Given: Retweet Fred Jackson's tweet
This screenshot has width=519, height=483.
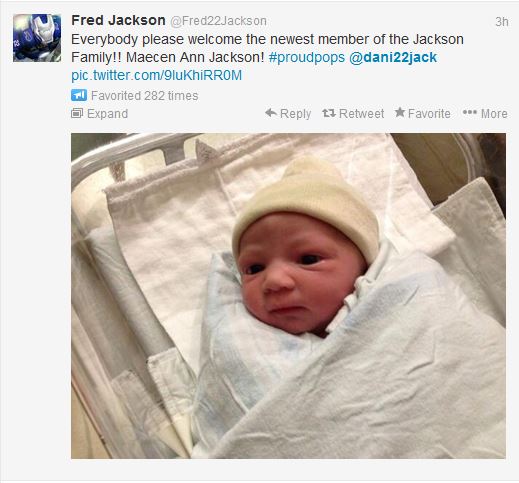Looking at the screenshot, I should [353, 113].
